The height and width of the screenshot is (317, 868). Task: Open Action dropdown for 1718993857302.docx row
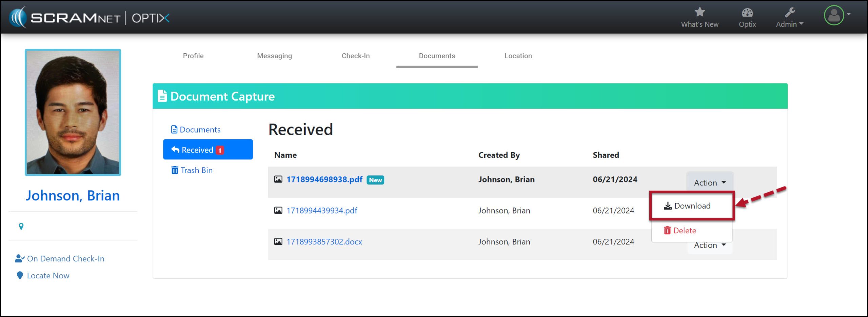(710, 245)
